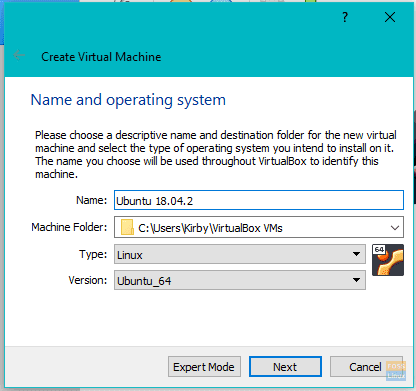Screen dimensions: 416x391
Task: Click the yellow folder icon in Machine Folder
Action: click(x=127, y=227)
